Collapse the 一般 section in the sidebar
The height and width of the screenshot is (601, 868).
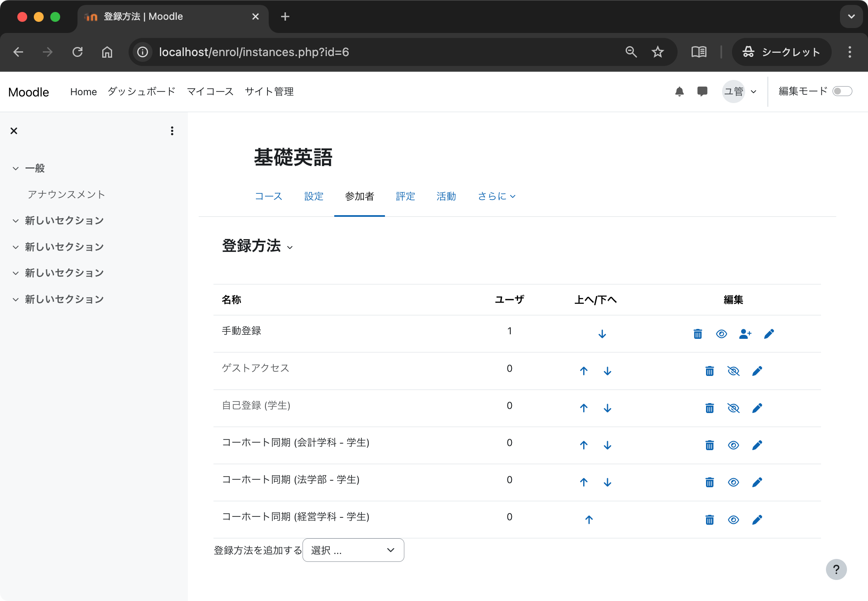pyautogui.click(x=15, y=168)
